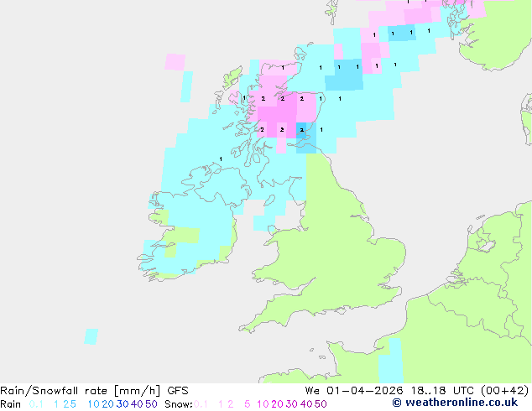Choose the 1 value in snow legend
The image size is (532, 411).
pyautogui.click(x=221, y=404)
